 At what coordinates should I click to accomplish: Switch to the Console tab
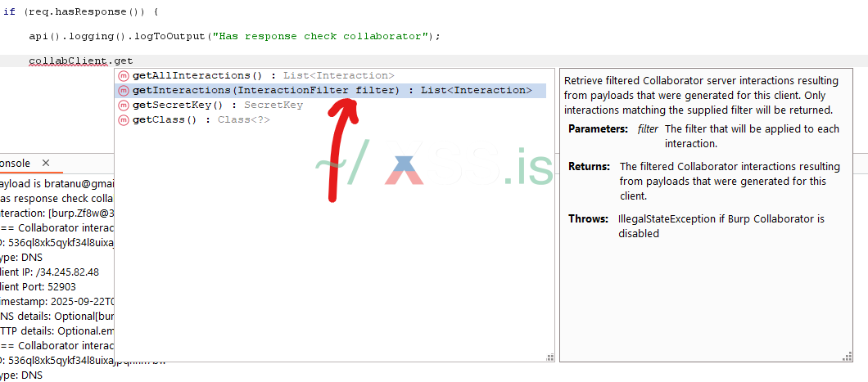(15, 163)
